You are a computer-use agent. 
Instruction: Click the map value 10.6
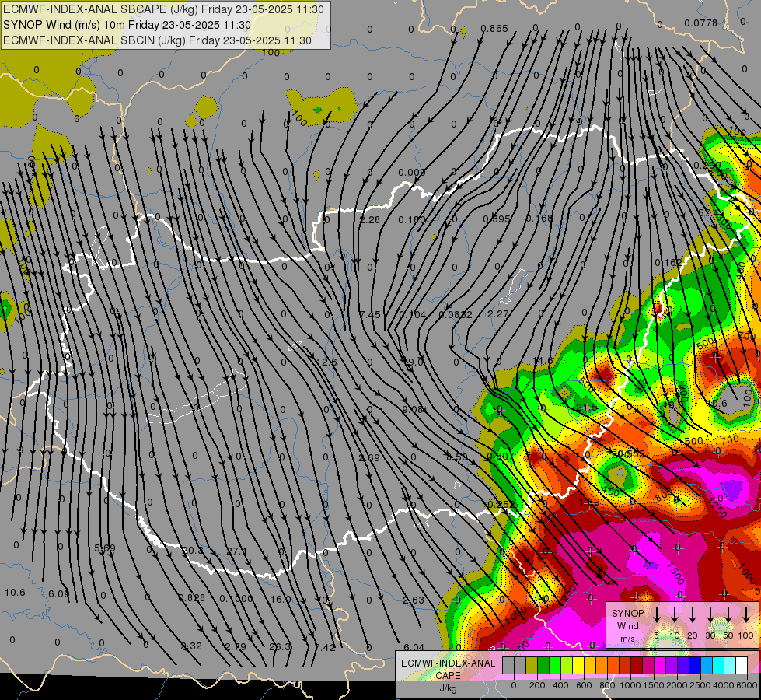tap(15, 593)
